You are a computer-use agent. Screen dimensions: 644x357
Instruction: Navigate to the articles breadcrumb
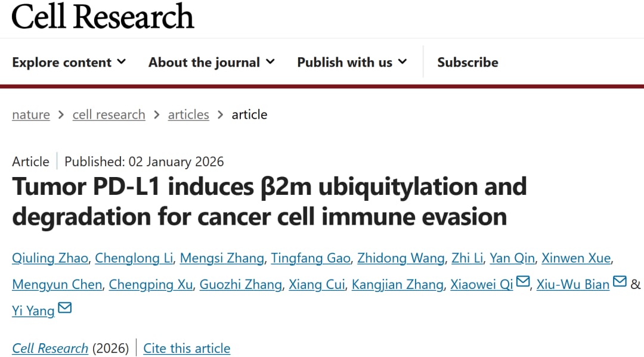click(x=188, y=114)
